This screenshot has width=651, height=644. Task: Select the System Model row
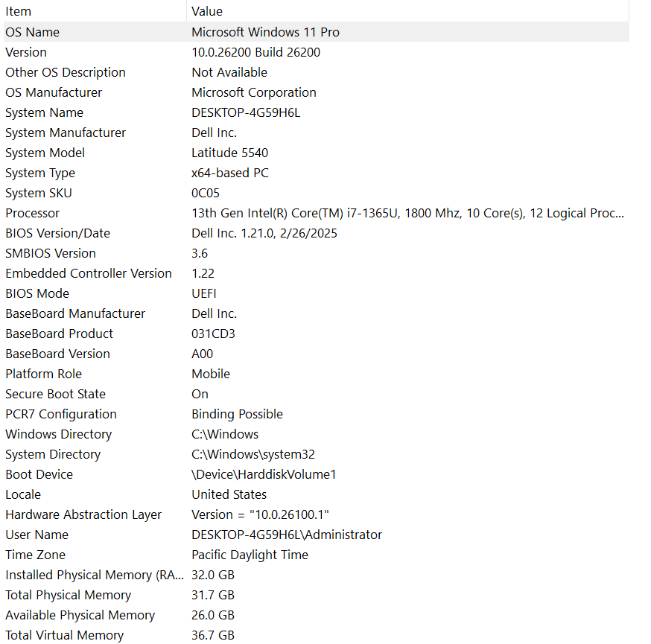(x=317, y=153)
